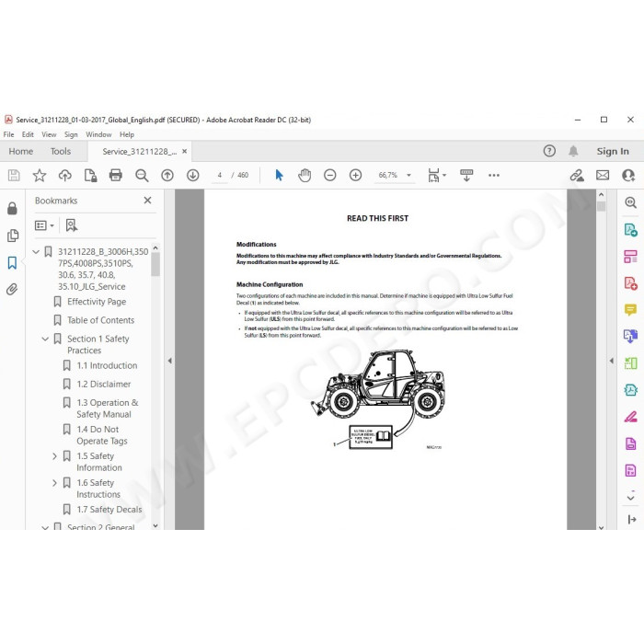Add document to starred favorites
Viewport: 644px width, 644px height.
point(40,176)
